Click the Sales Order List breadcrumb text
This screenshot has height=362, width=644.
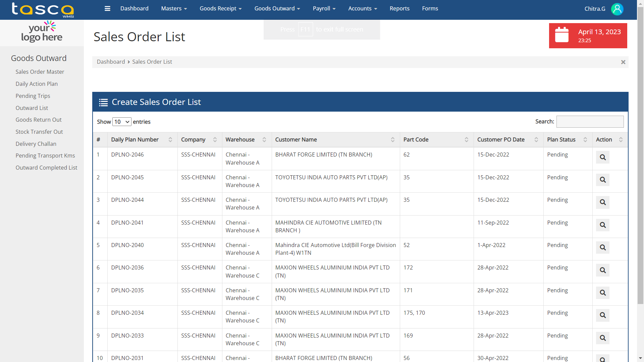click(x=152, y=62)
